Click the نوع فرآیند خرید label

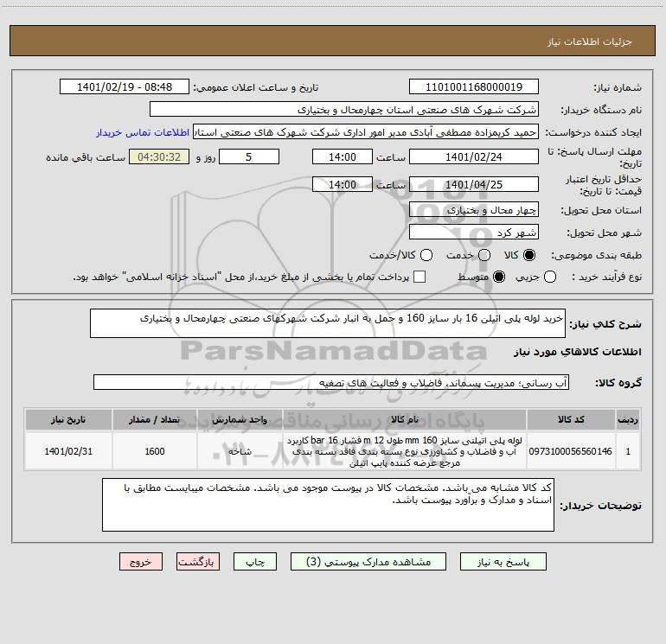(606, 277)
